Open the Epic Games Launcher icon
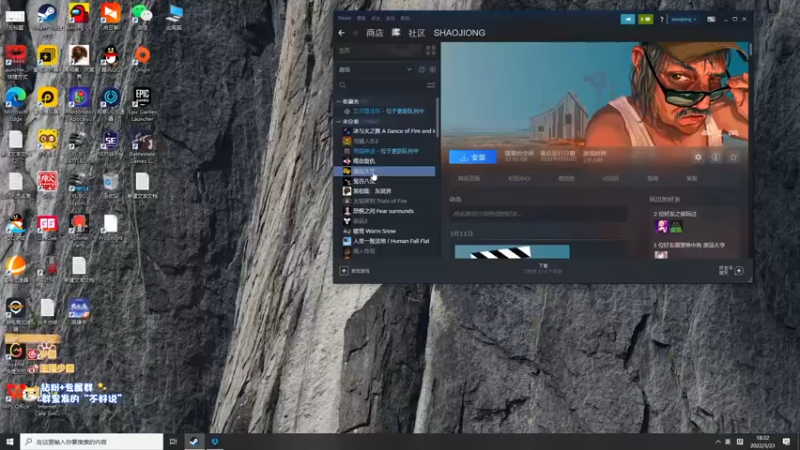The height and width of the screenshot is (450, 800). point(142,105)
